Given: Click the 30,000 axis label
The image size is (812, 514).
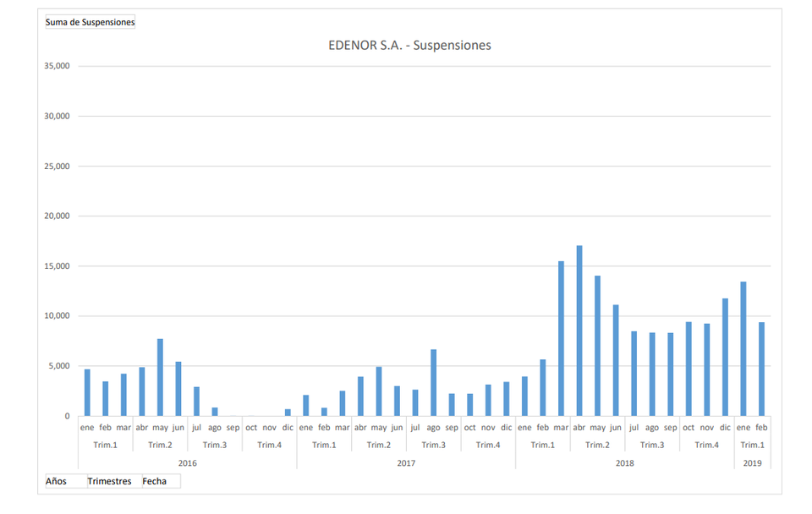Looking at the screenshot, I should pyautogui.click(x=57, y=116).
